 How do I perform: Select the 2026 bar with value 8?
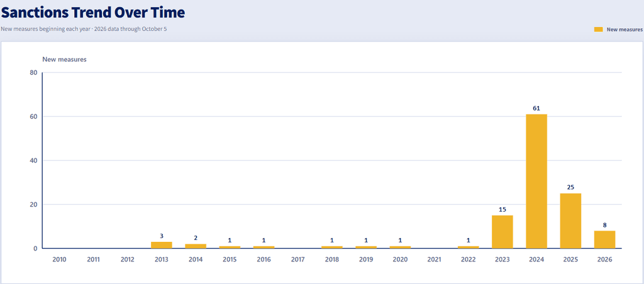(x=604, y=239)
